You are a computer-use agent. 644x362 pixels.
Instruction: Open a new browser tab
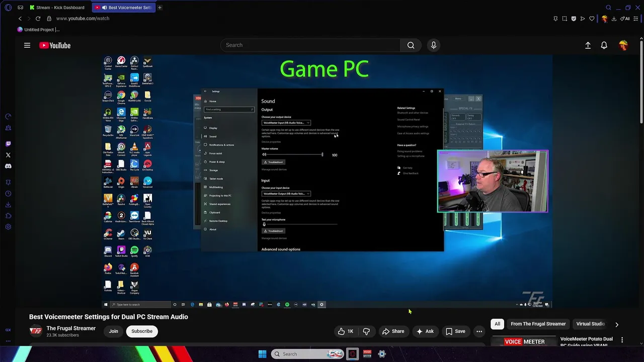159,8
